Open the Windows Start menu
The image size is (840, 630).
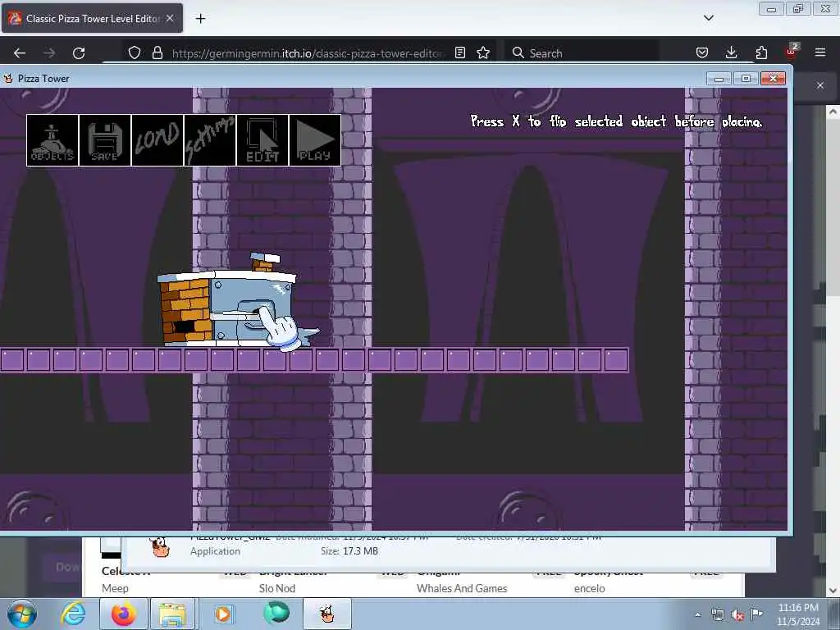click(x=22, y=614)
